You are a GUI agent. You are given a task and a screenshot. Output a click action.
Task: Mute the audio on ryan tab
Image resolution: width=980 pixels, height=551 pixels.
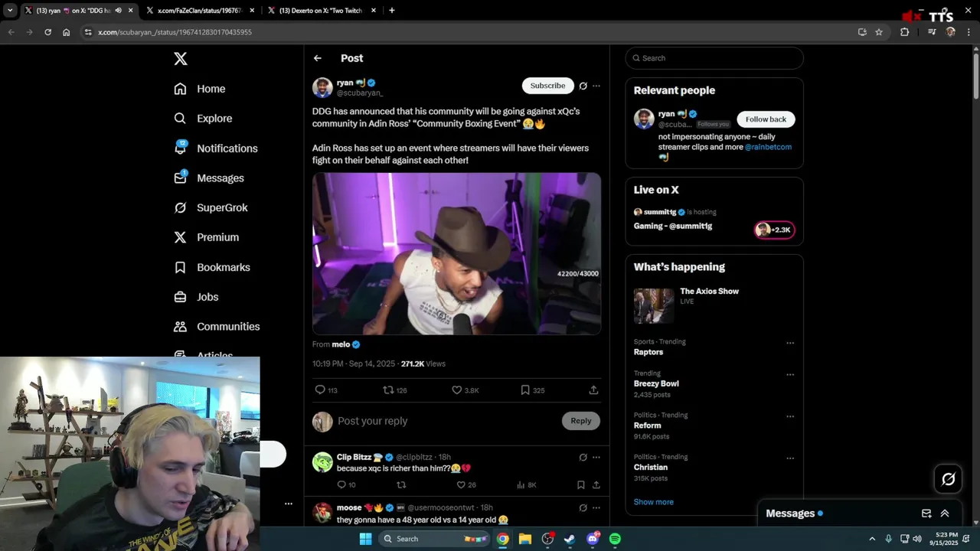pos(118,11)
